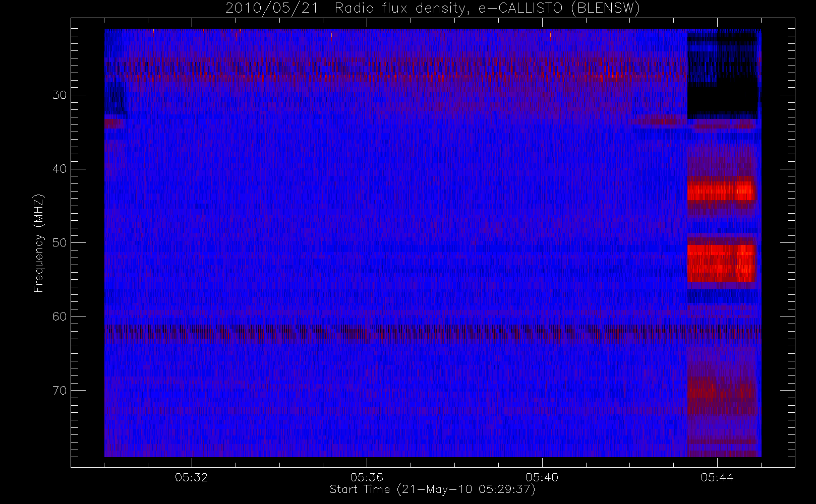Click the 'Start Time (21-May-10 05:29:37)' axis label
This screenshot has width=816, height=504.
tap(432, 489)
